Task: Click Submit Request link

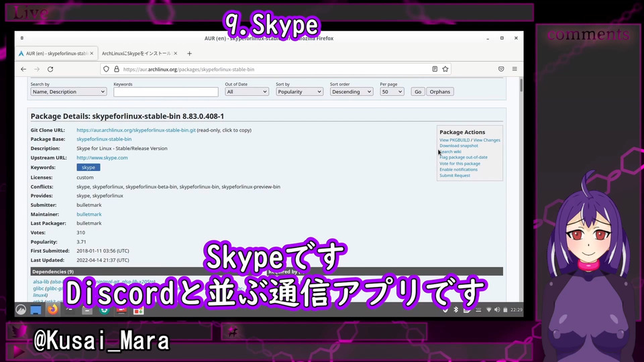Action: tap(455, 176)
